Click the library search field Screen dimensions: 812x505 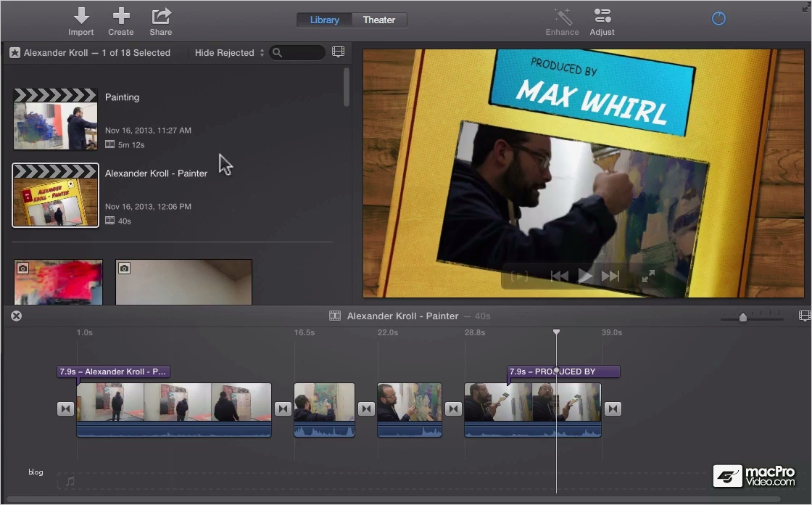point(301,53)
